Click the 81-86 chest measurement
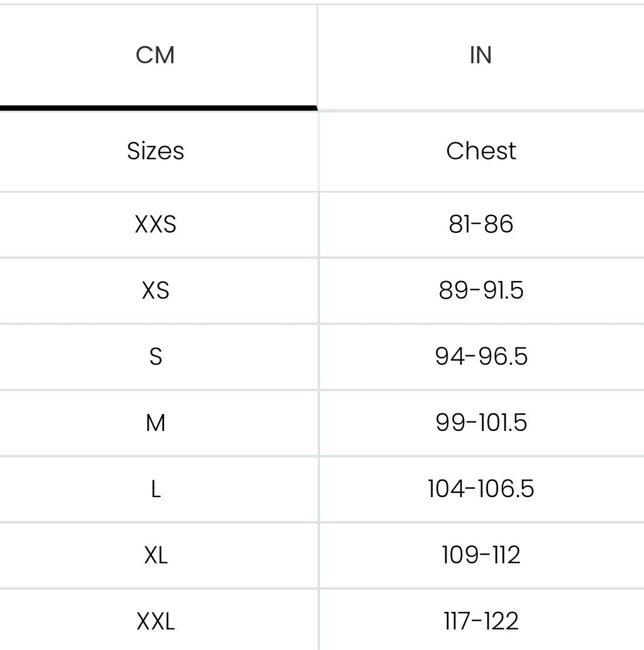644x650 pixels. tap(481, 224)
